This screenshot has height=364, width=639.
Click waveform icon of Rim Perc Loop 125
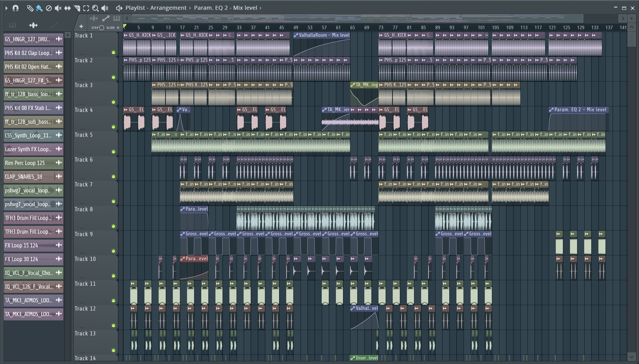(59, 163)
